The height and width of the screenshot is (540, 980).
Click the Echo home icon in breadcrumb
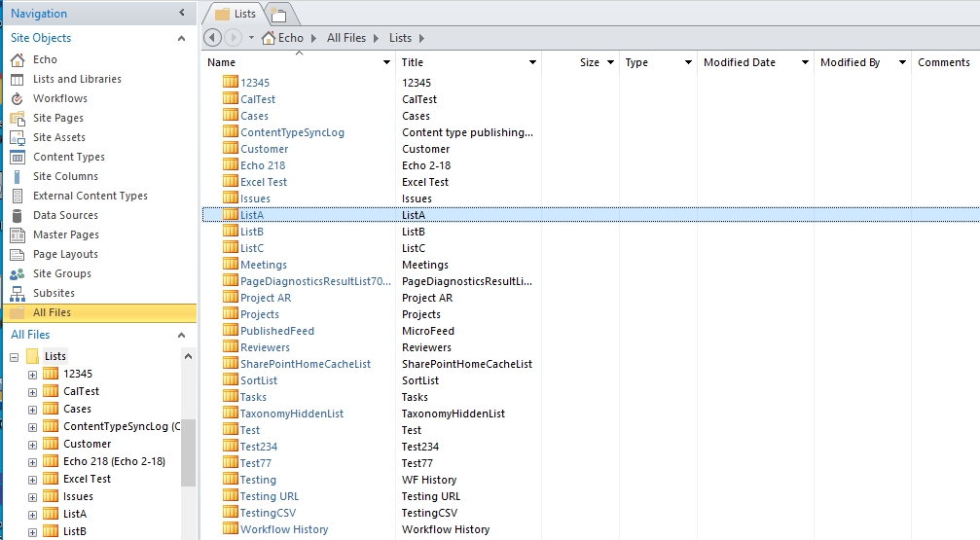tap(269, 38)
